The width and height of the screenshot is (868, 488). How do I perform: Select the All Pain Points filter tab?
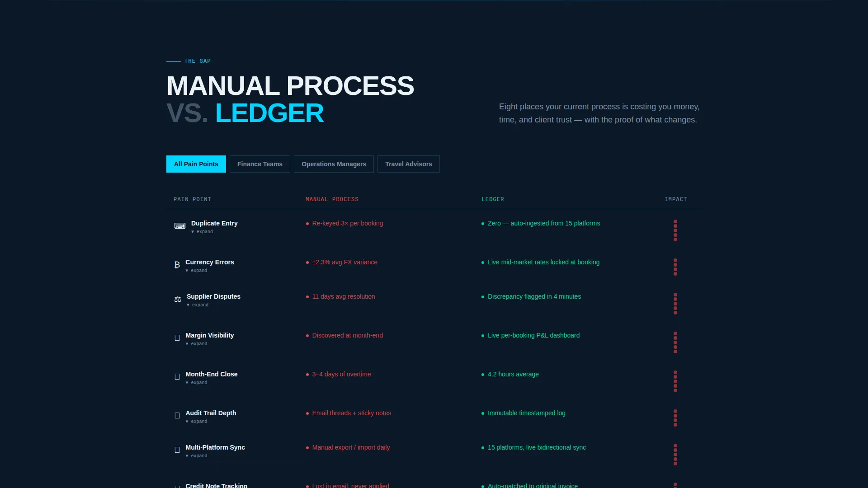(196, 164)
